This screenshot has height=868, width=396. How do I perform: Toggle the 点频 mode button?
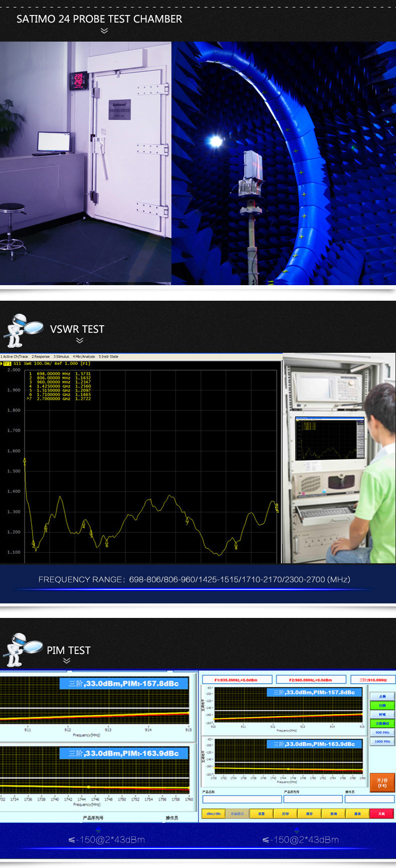pos(382,696)
